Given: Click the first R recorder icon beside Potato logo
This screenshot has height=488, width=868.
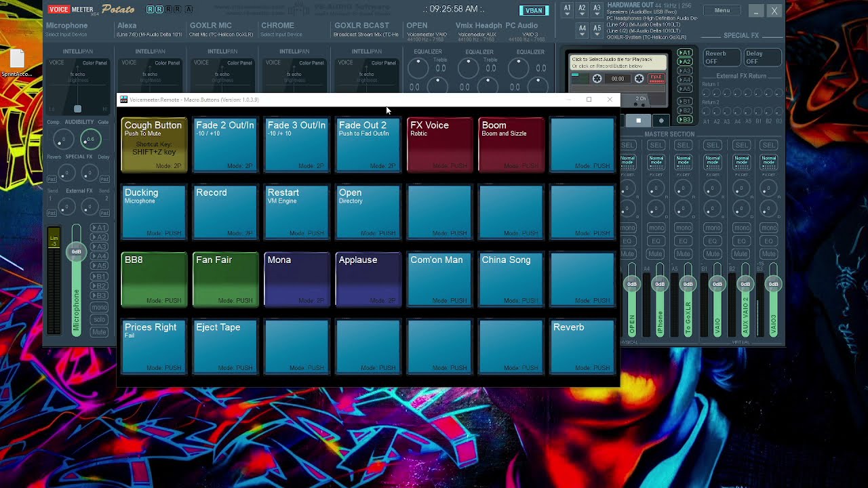Looking at the screenshot, I should (x=150, y=9).
